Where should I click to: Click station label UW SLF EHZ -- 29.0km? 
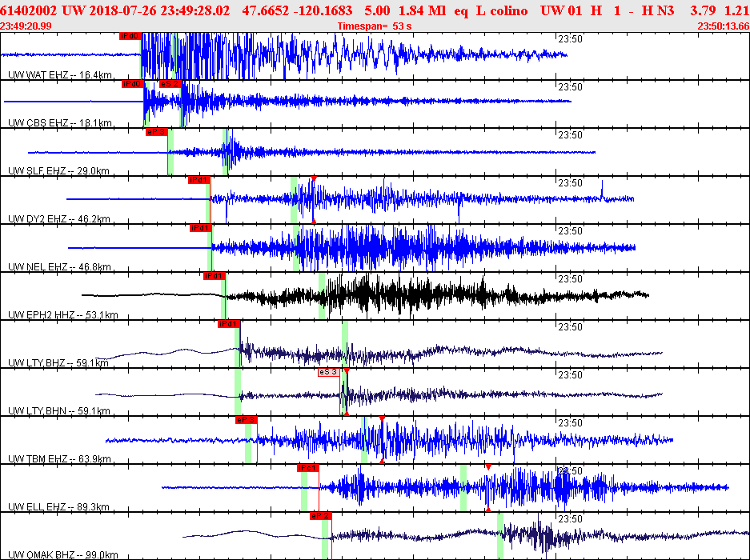pos(59,170)
